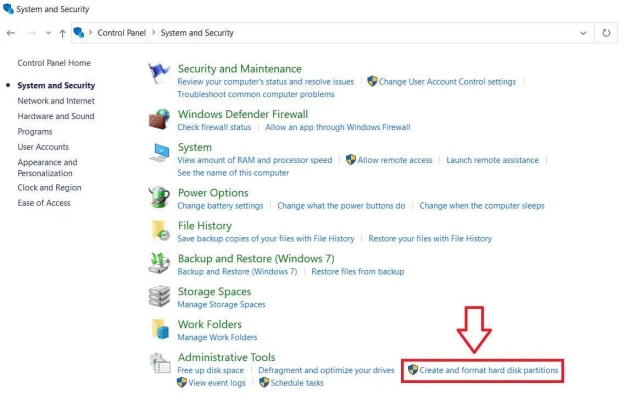Click the Power Options battery icon

pyautogui.click(x=159, y=197)
